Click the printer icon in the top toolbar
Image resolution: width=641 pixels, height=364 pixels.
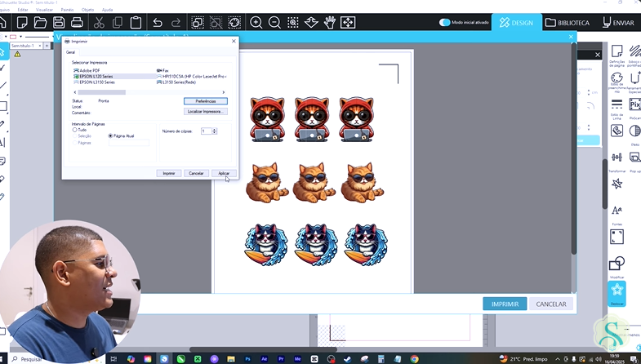tap(77, 23)
